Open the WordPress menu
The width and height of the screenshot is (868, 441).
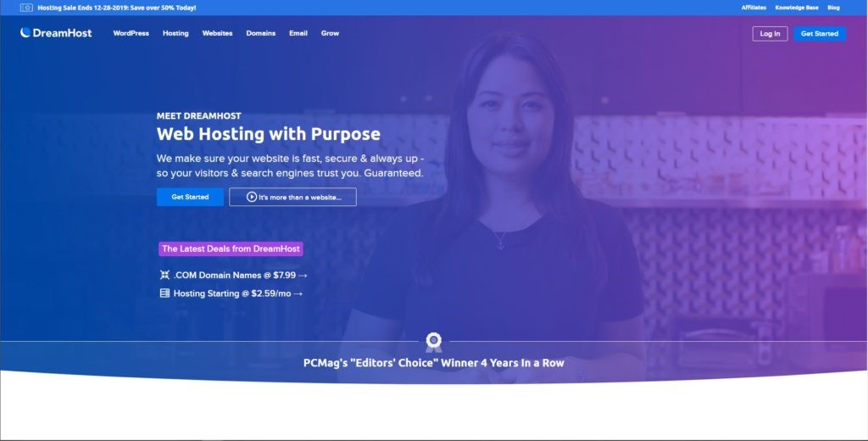click(131, 33)
